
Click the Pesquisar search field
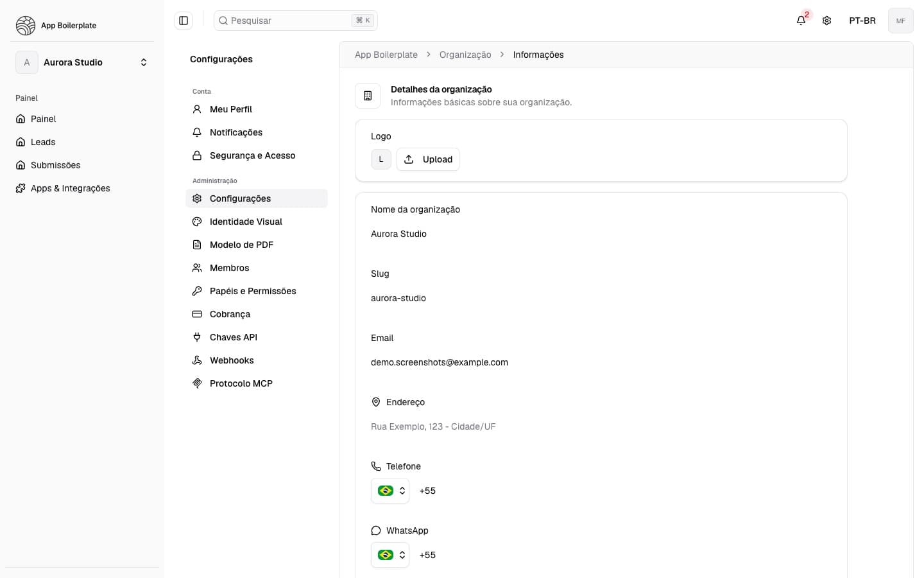[296, 21]
